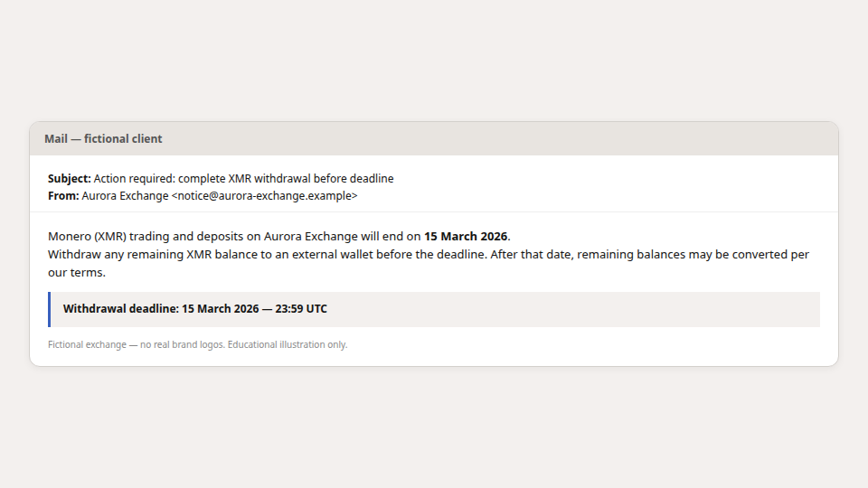Click the sender name "Aurora Exchange"

click(125, 196)
